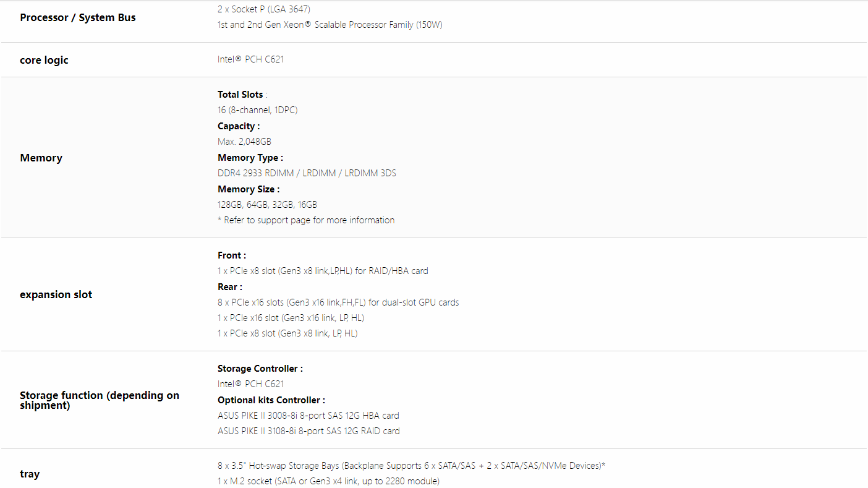Click the Rear heading in expansion slot
This screenshot has width=868, height=488.
pos(229,287)
